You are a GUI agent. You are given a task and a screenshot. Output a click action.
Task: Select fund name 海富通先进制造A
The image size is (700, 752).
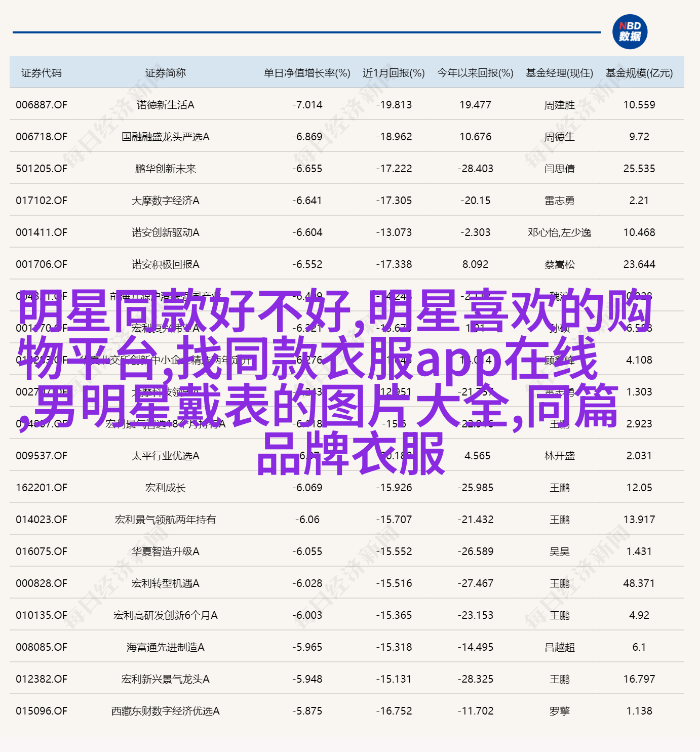click(x=166, y=647)
